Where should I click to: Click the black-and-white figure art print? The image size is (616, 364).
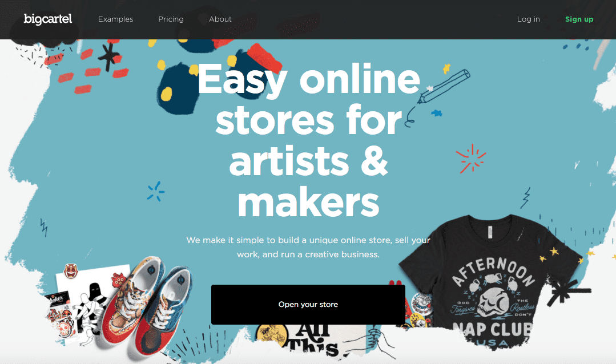point(93,304)
